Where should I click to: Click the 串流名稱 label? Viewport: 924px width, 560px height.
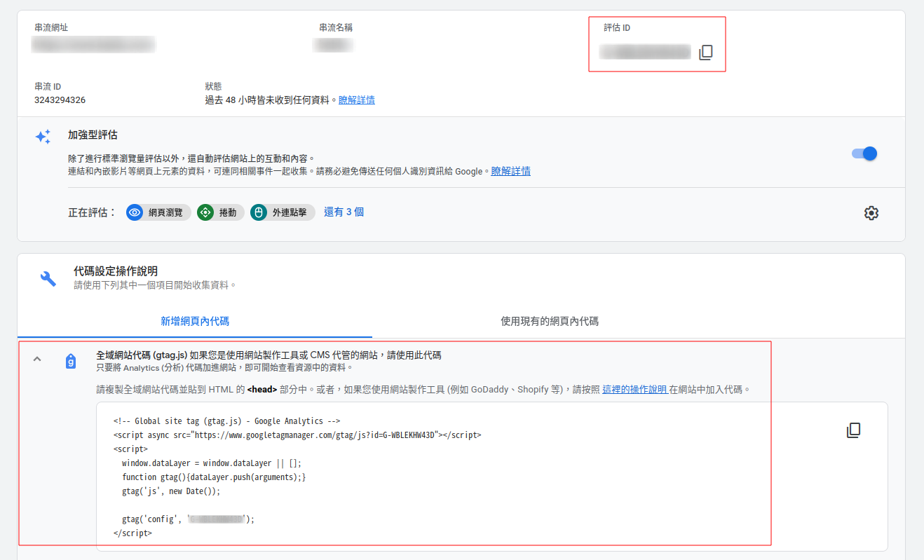[336, 27]
